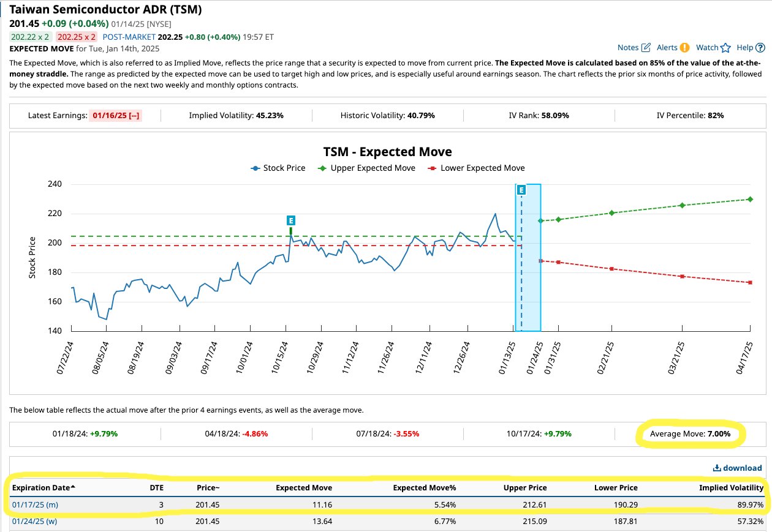Viewport: 772px width, 532px height.
Task: Sort by the Lower Price column header
Action: coord(616,488)
